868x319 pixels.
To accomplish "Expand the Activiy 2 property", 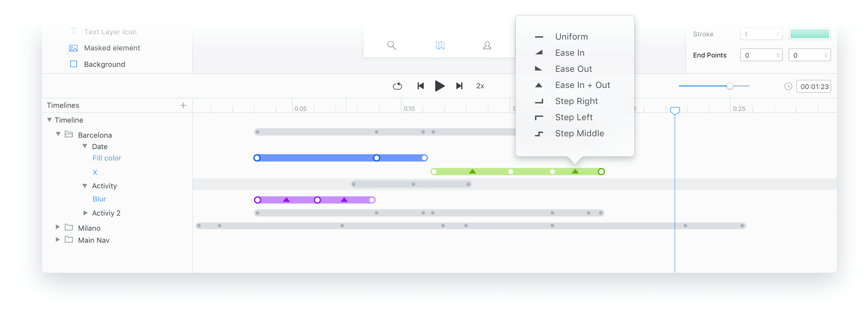I will [85, 212].
